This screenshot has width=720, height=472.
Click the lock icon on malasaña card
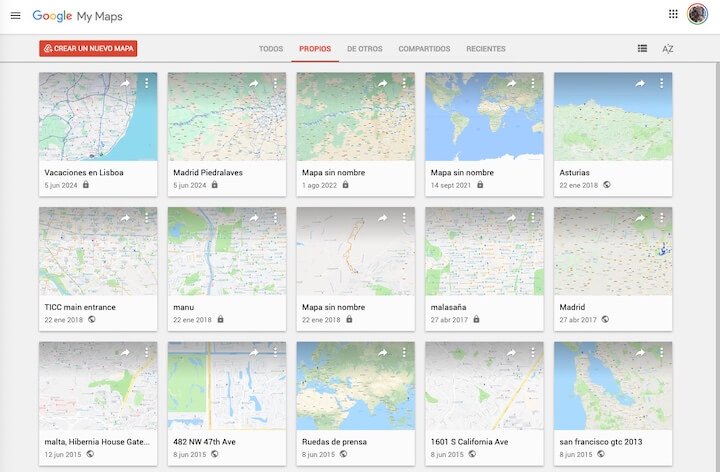(x=476, y=319)
